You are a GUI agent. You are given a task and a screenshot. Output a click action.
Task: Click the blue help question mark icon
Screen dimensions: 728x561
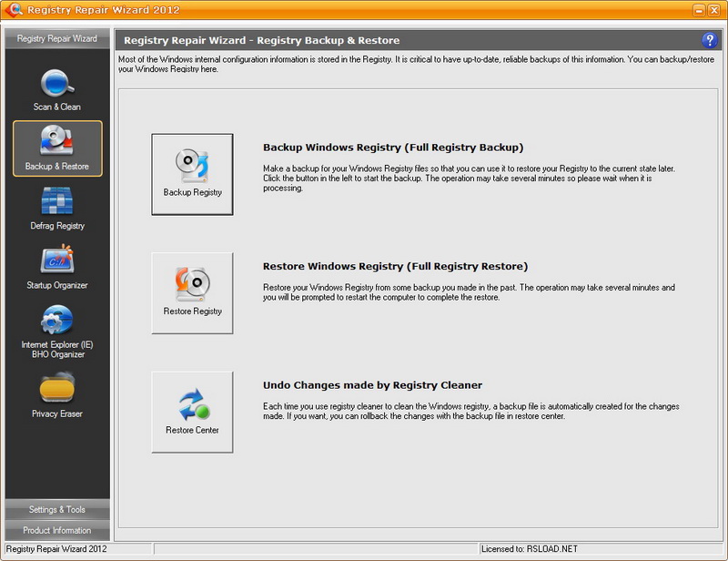click(x=709, y=40)
